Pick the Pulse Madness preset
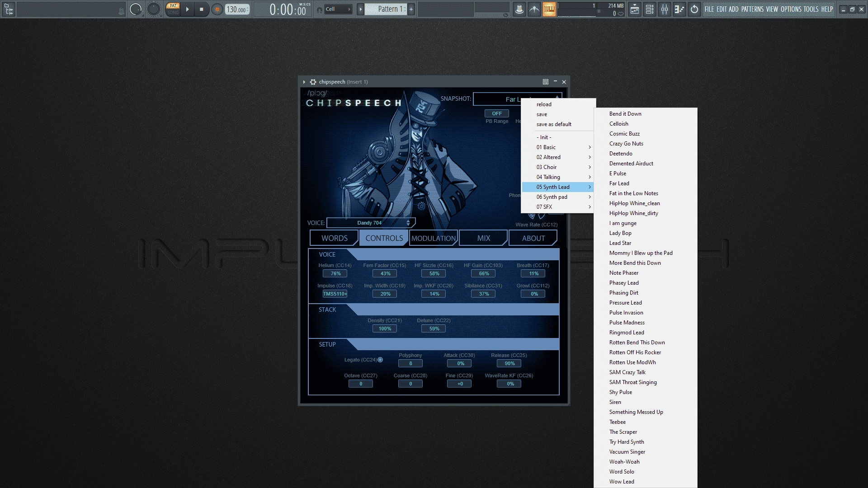 click(x=646, y=323)
